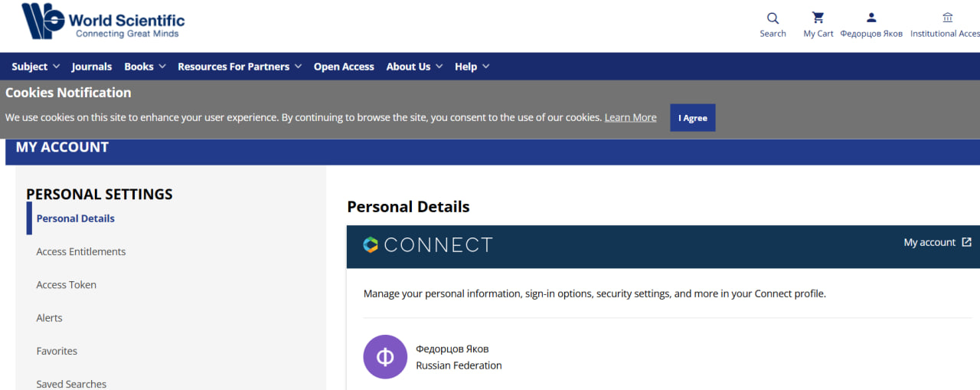Screen dimensions: 980x390
Task: Open the Search magnifier icon
Action: pyautogui.click(x=773, y=18)
